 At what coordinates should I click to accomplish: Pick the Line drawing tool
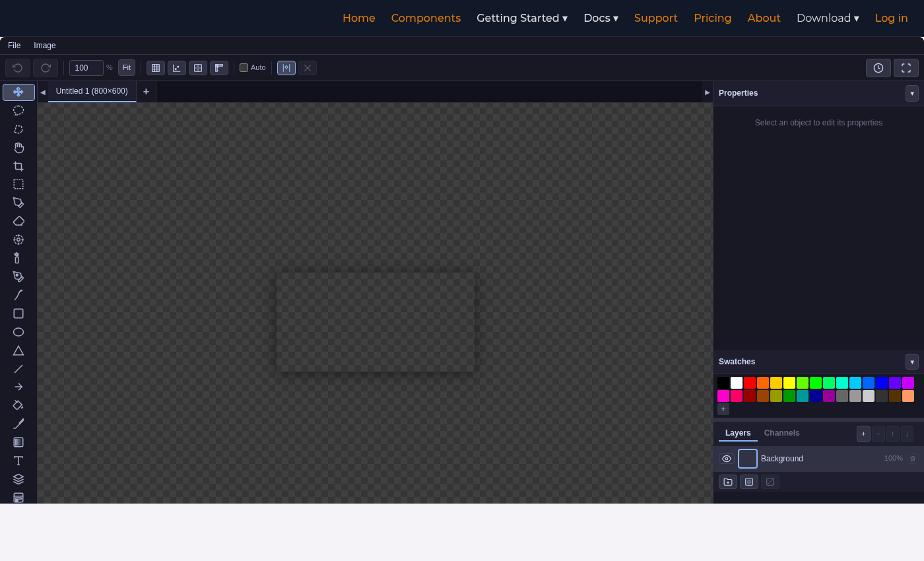(18, 369)
